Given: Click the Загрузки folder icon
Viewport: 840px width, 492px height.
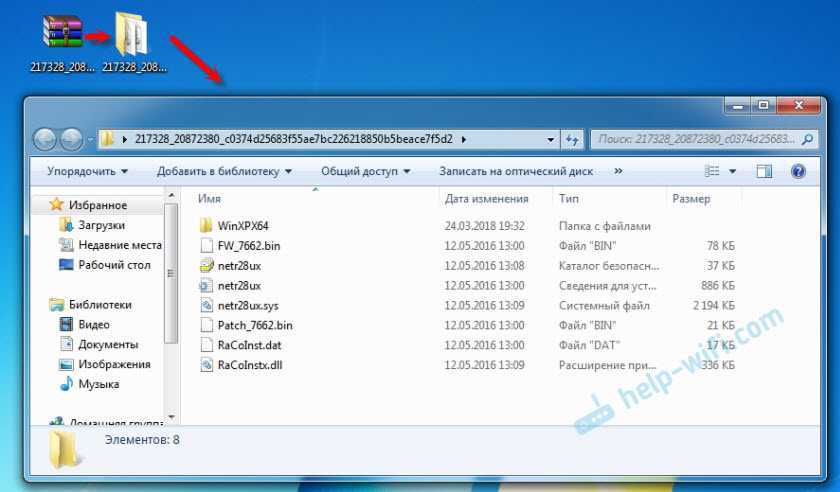Looking at the screenshot, I should pos(66,225).
